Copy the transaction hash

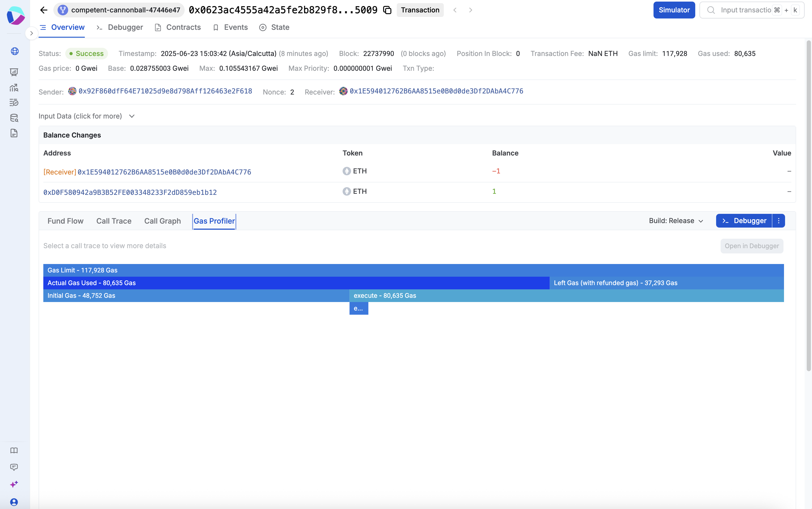click(x=387, y=10)
